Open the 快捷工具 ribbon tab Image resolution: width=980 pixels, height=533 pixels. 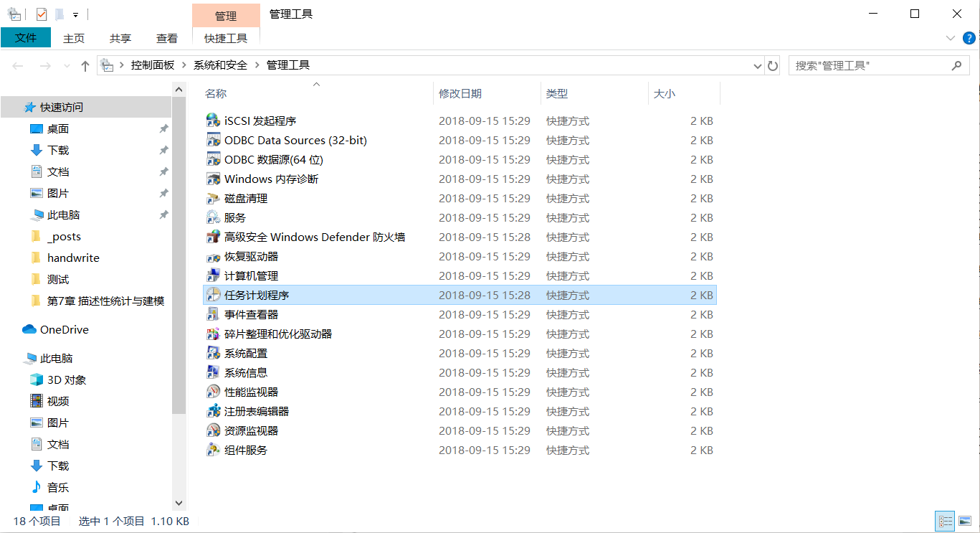coord(226,39)
